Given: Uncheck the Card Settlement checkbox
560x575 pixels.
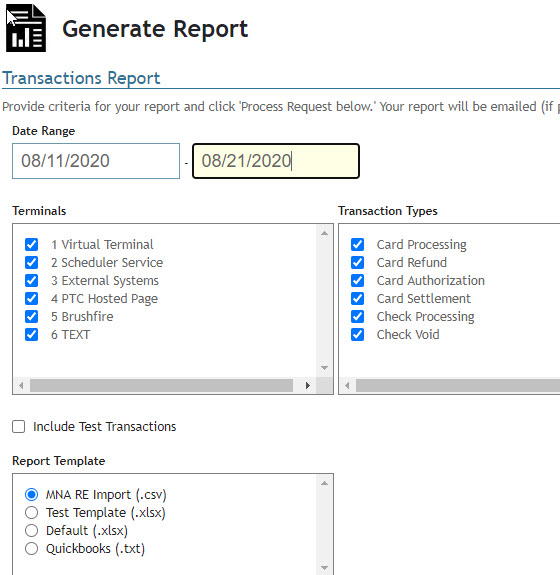Looking at the screenshot, I should (358, 298).
